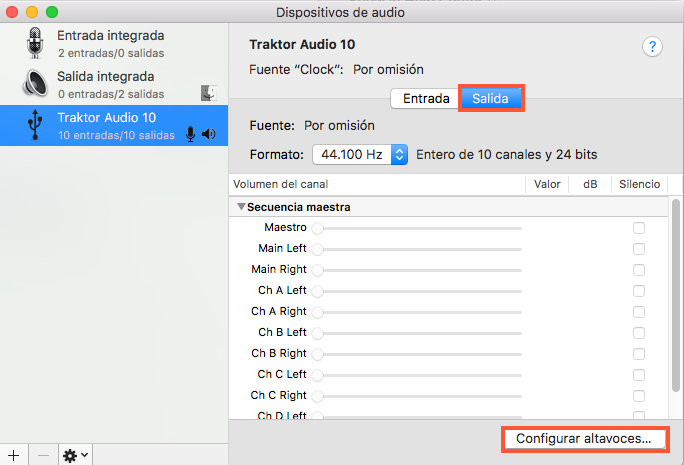Screen dimensions: 684x465
Task: Mute the Main Right channel
Action: click(x=639, y=270)
